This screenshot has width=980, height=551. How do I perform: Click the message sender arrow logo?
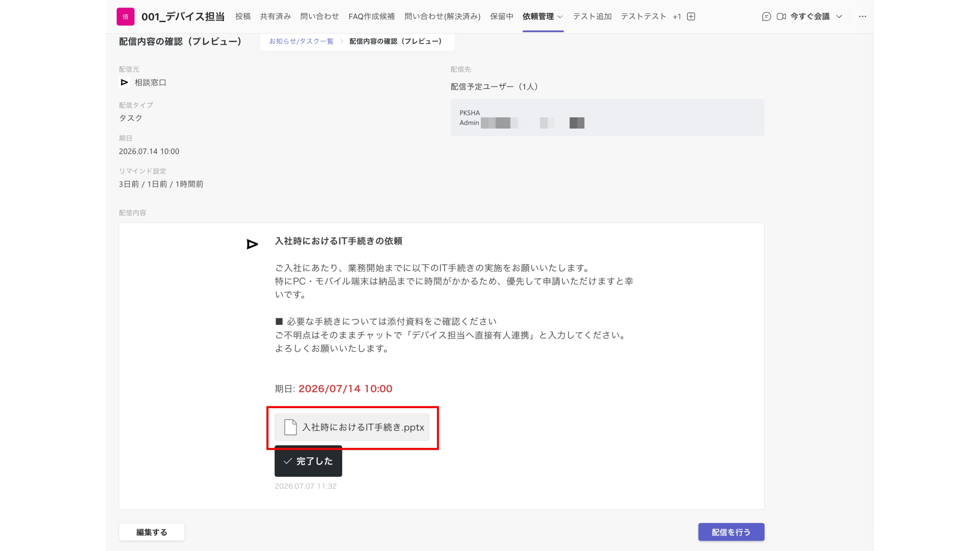(x=252, y=244)
